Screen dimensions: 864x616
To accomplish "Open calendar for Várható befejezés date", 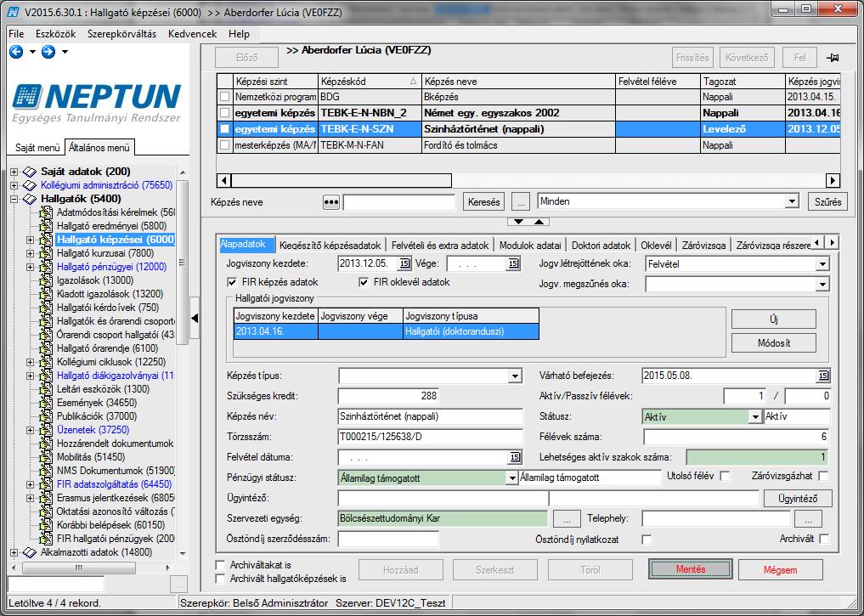I will 822,376.
